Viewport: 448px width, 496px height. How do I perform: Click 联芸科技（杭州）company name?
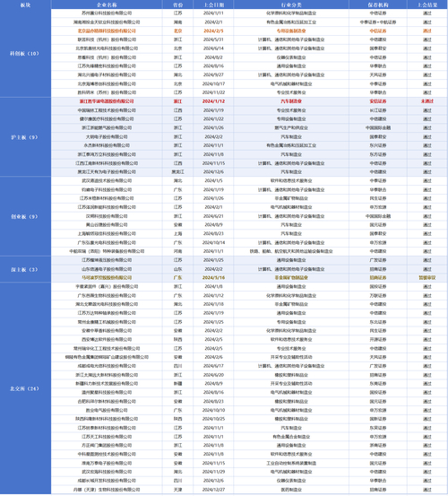point(107,39)
